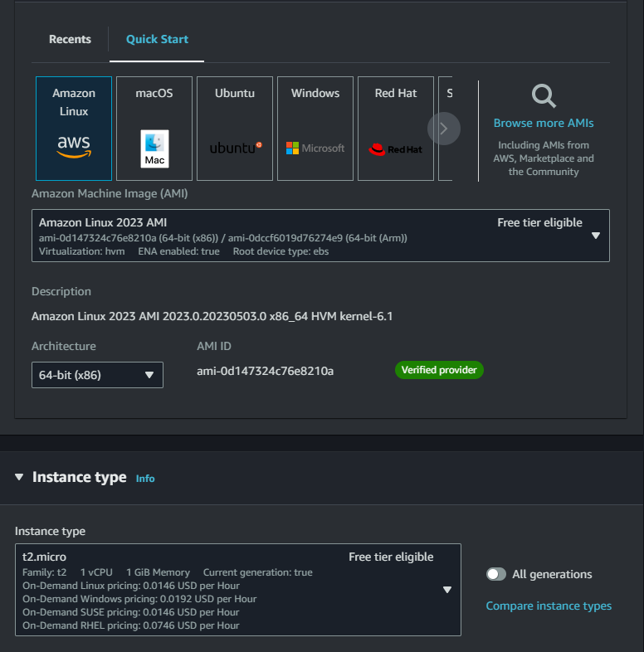Toggle the All generations switch
644x652 pixels.
[496, 574]
